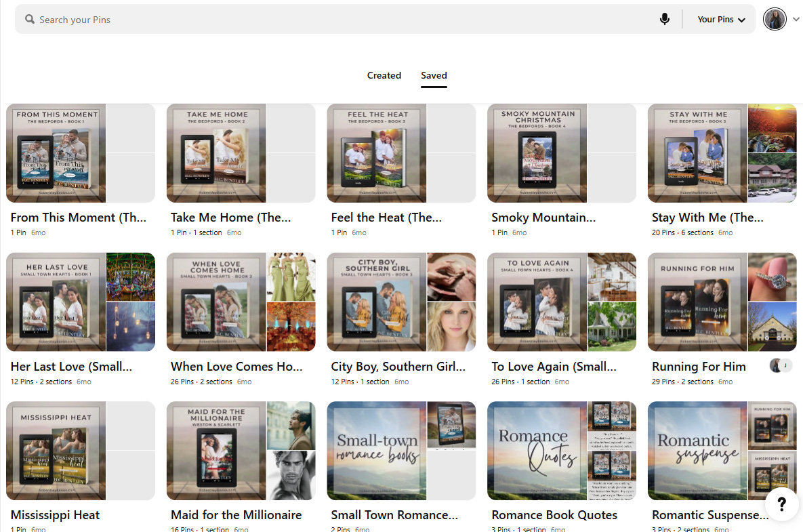This screenshot has width=803, height=532.
Task: Open Maid for the Millionaire board cover
Action: [x=216, y=451]
